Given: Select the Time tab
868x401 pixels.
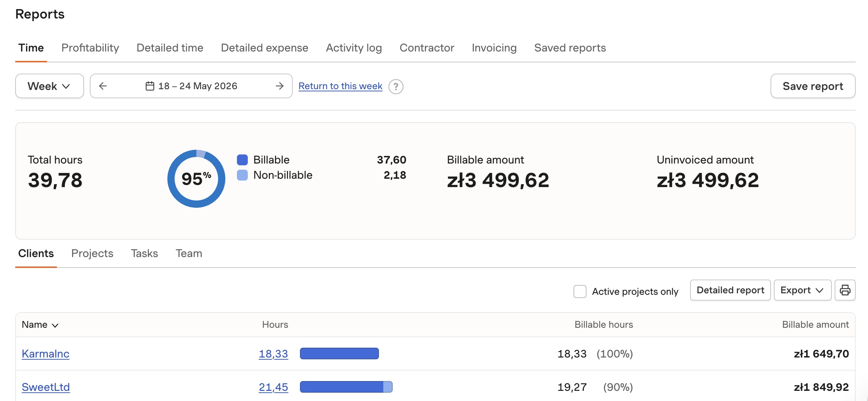Looking at the screenshot, I should click(31, 48).
